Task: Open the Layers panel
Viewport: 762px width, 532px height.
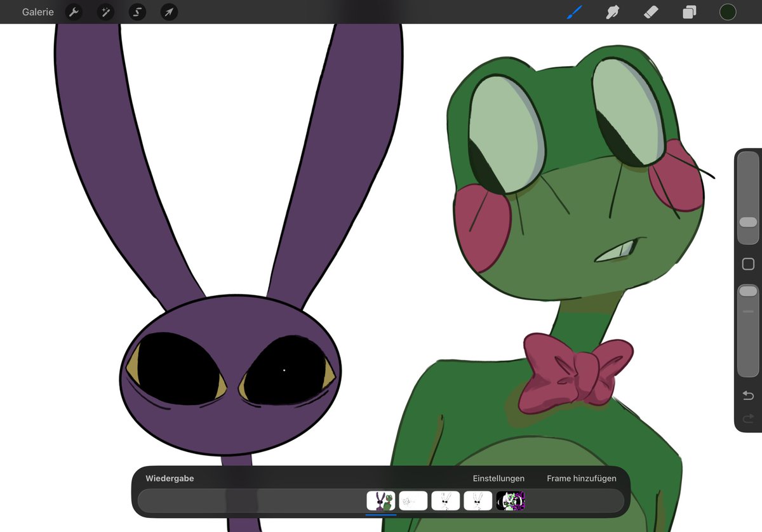Action: click(688, 11)
